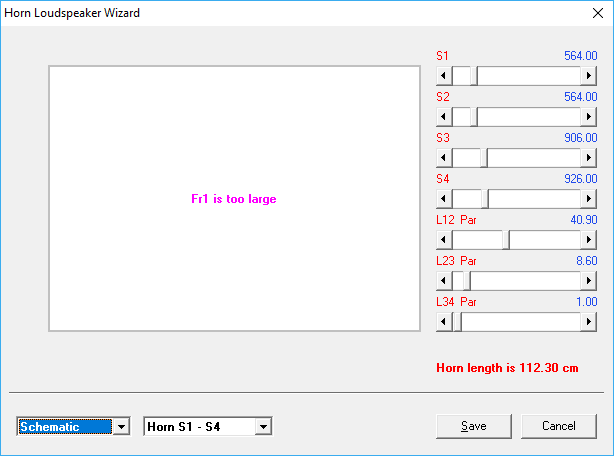
Task: Click the L23 value 8.60
Action: (587, 261)
